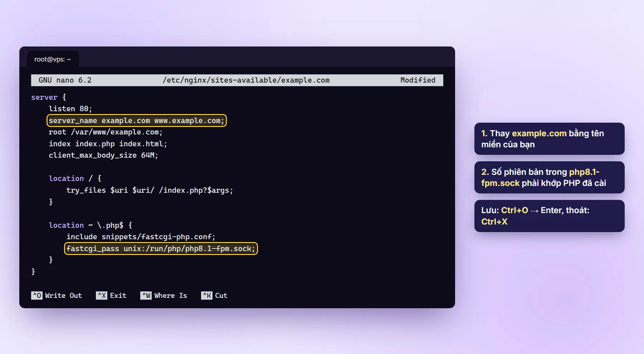
Task: Click the Ctrl+O save instruction card
Action: pyautogui.click(x=550, y=216)
